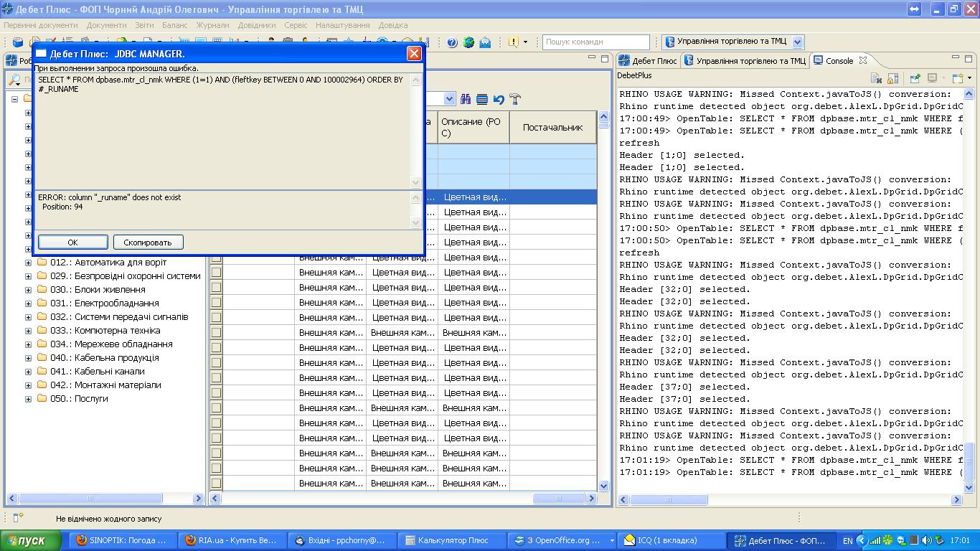This screenshot has width=980, height=551.
Task: Close the JDBC MANAGER dialog
Action: tap(414, 54)
